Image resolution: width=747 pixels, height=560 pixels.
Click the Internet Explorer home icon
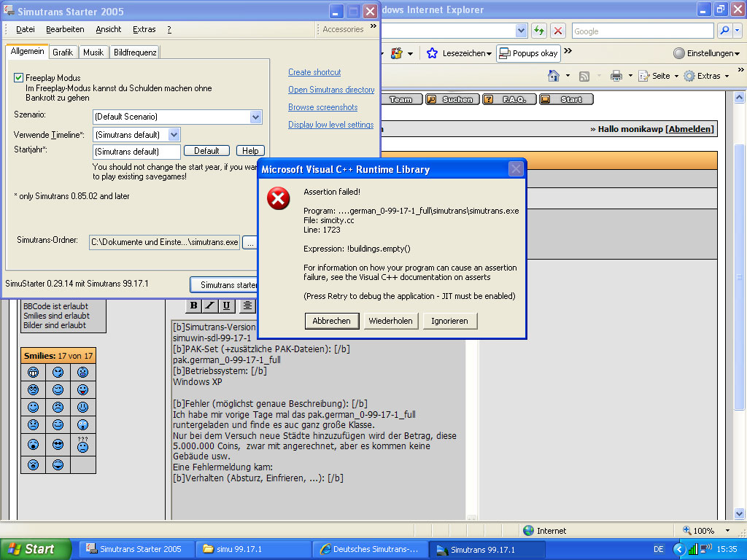(554, 76)
